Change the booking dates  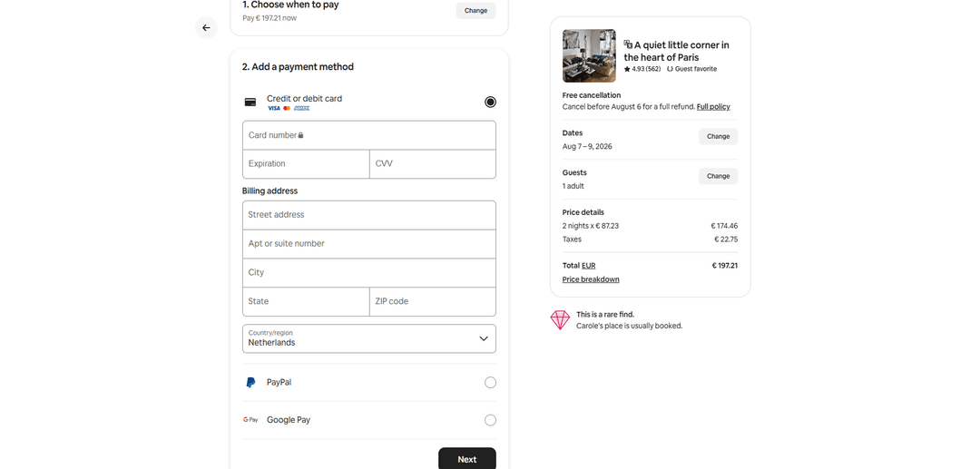coord(718,137)
